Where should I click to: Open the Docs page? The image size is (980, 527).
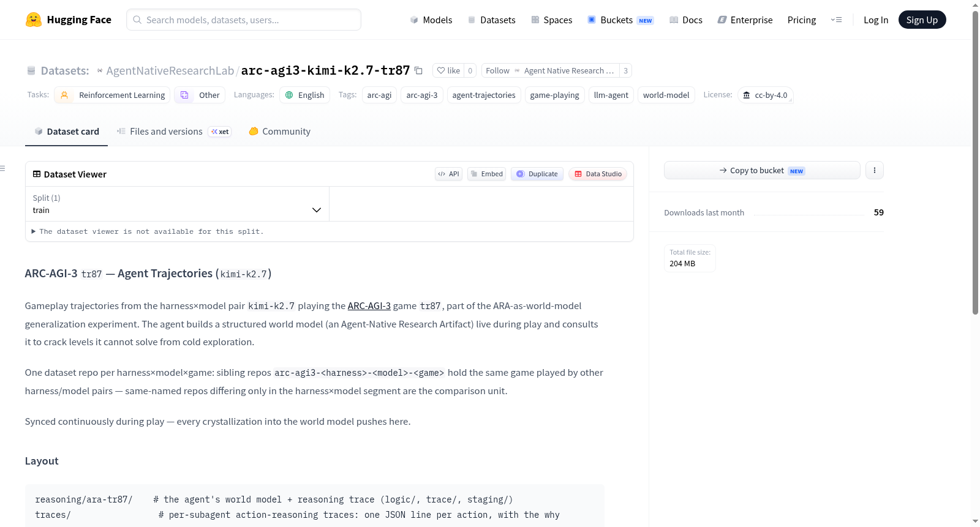[686, 20]
